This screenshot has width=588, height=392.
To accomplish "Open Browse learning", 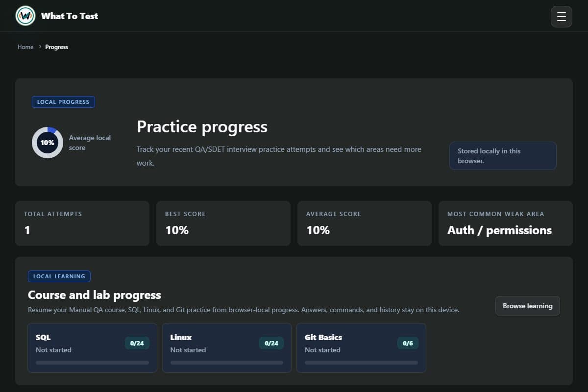I will click(x=528, y=306).
